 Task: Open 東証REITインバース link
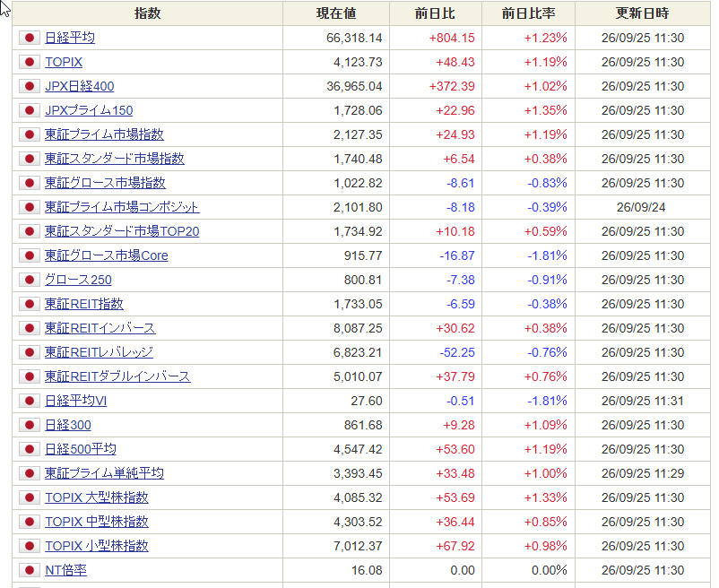point(100,328)
